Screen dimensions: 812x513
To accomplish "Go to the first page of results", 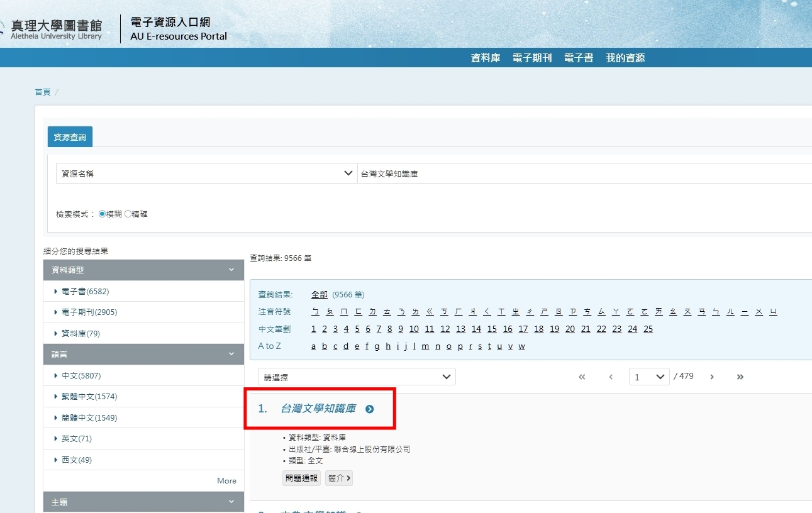I will click(x=582, y=377).
